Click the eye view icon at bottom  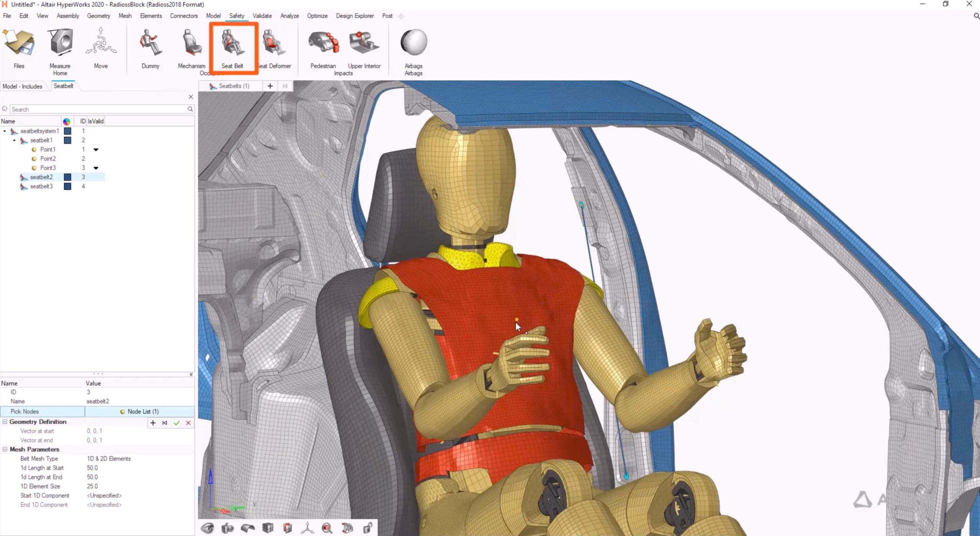(x=207, y=528)
